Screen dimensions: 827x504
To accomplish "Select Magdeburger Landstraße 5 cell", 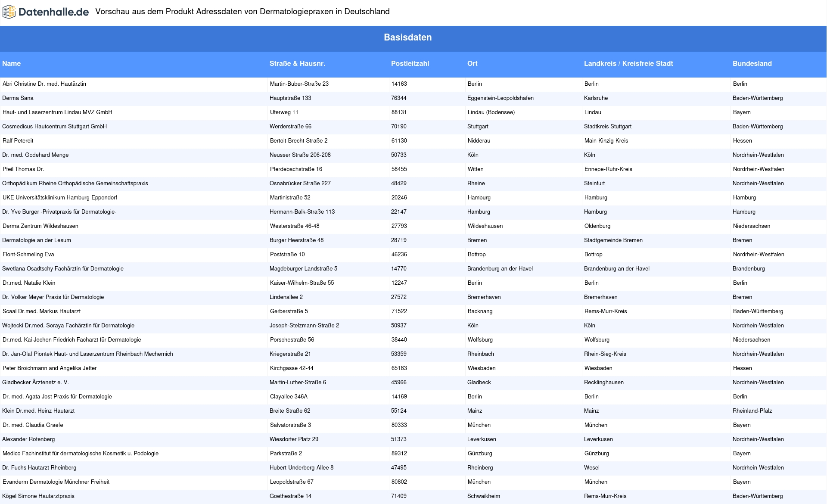I will pyautogui.click(x=304, y=269).
